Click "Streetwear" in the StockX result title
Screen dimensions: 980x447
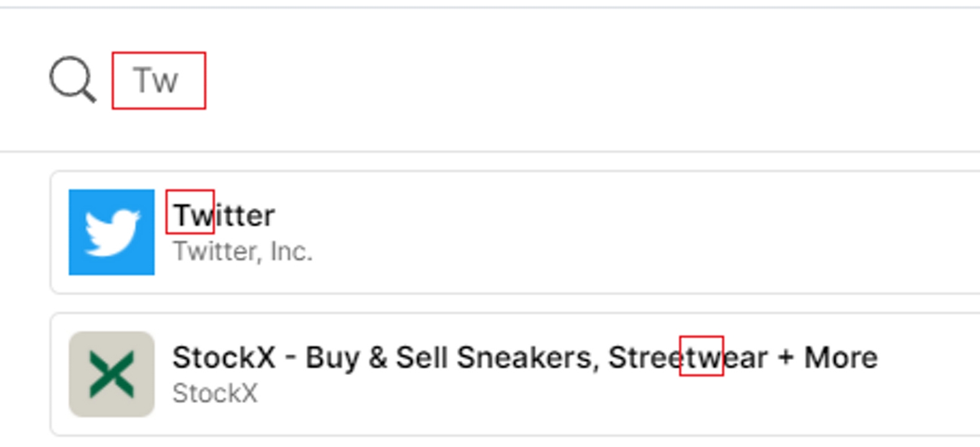click(687, 358)
